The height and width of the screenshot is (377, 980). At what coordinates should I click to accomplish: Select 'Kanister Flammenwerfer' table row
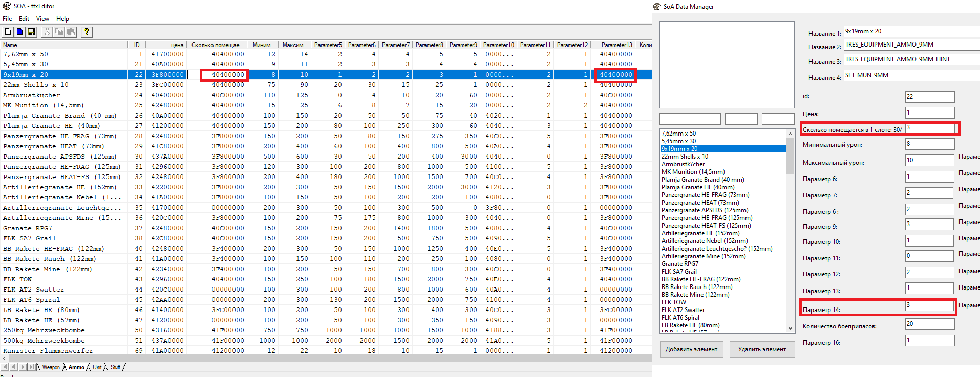click(326, 350)
